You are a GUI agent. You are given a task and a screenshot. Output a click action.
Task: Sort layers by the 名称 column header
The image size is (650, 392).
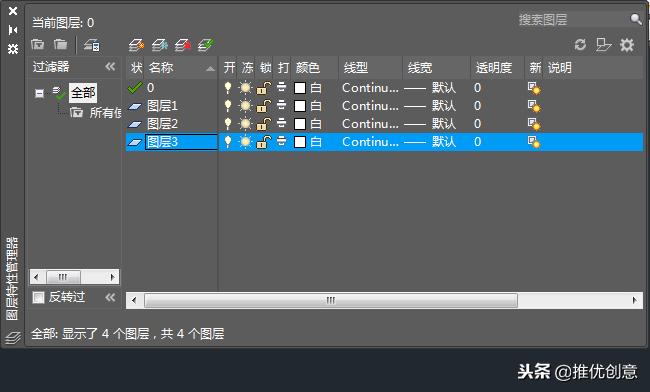click(x=181, y=68)
